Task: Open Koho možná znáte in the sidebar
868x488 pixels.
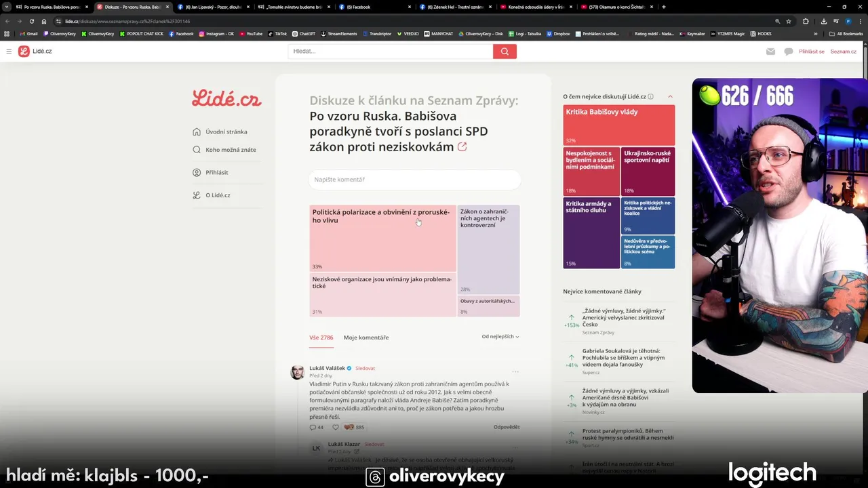Action: [x=231, y=149]
